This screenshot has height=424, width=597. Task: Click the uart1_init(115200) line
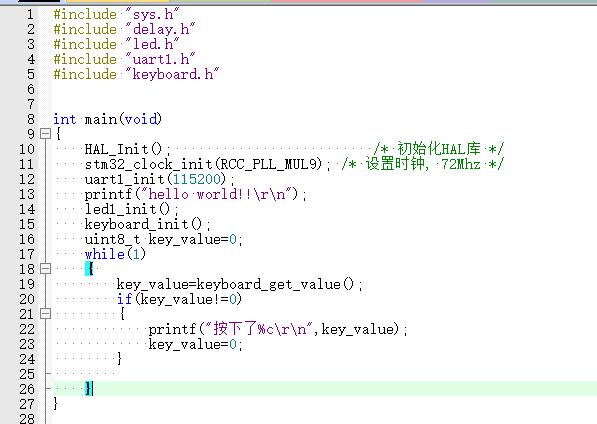160,179
